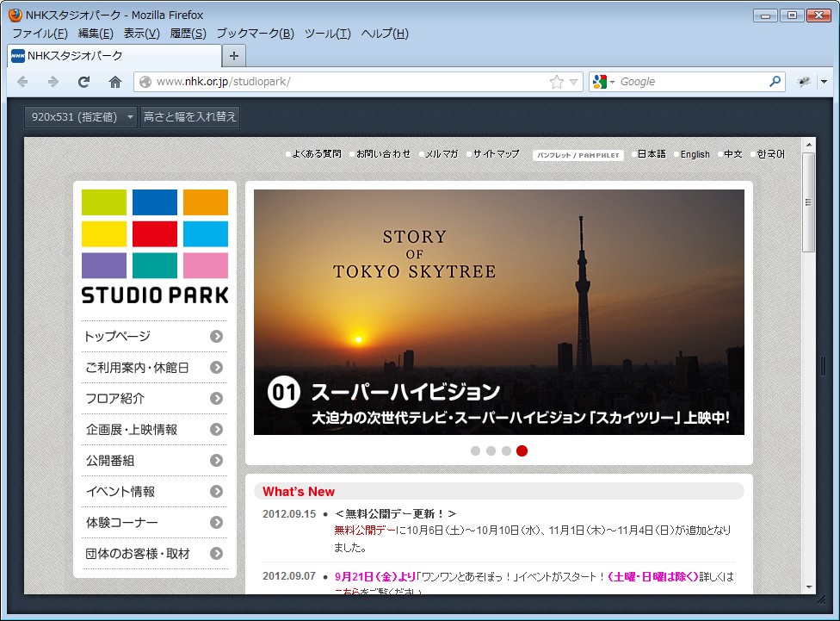
Task: Click the arrow icon beside フロア紹介
Action: tap(216, 399)
